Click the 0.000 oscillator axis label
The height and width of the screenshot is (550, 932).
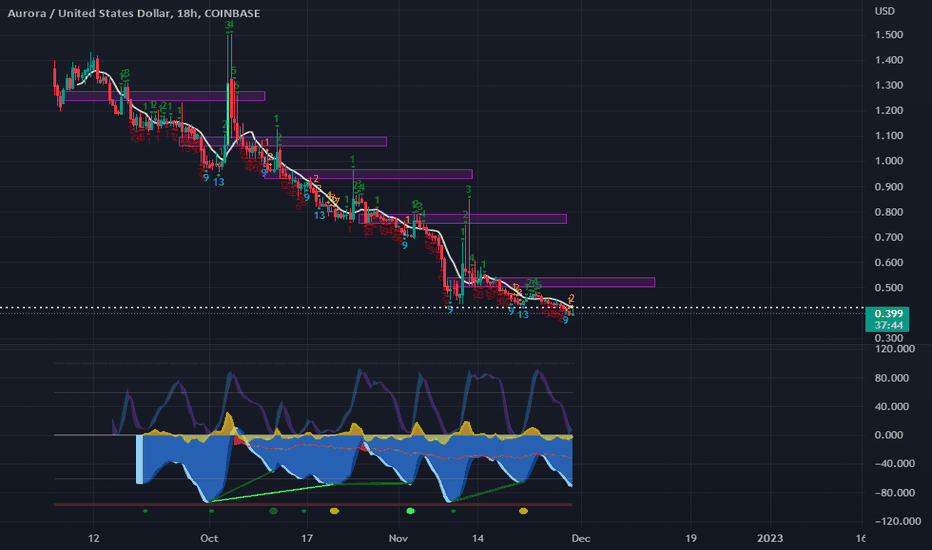(889, 435)
